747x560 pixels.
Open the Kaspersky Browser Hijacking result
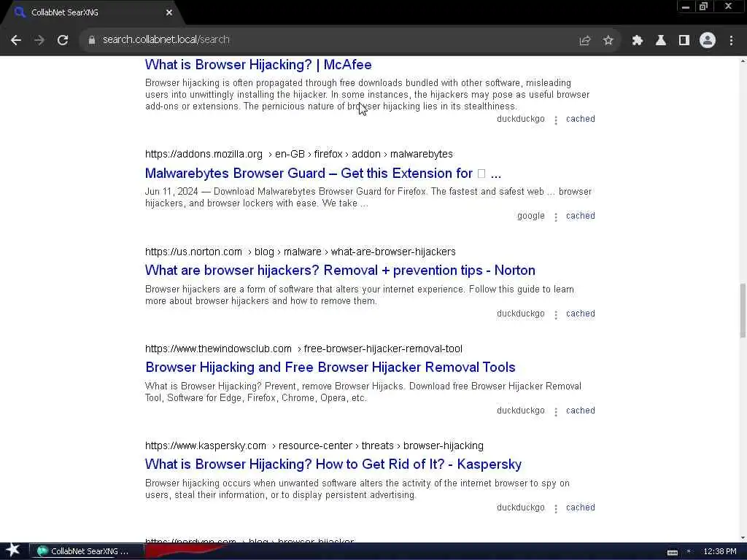click(x=333, y=464)
